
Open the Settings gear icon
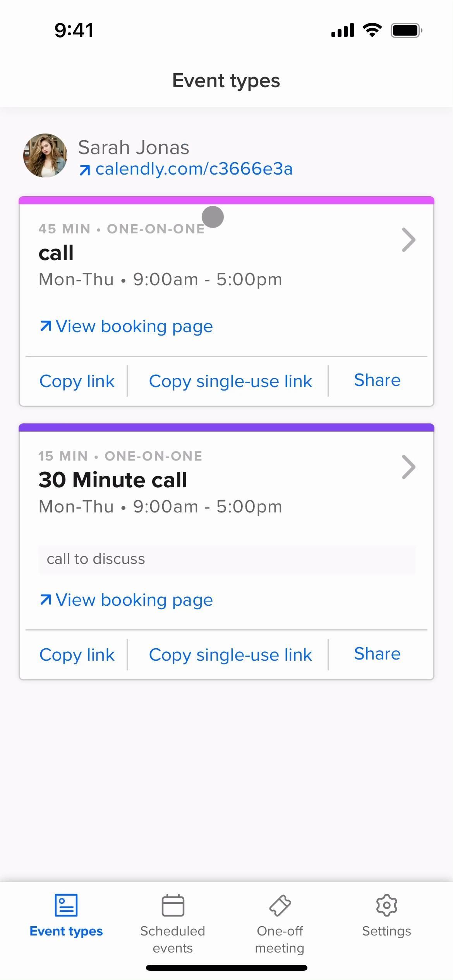[x=386, y=905]
